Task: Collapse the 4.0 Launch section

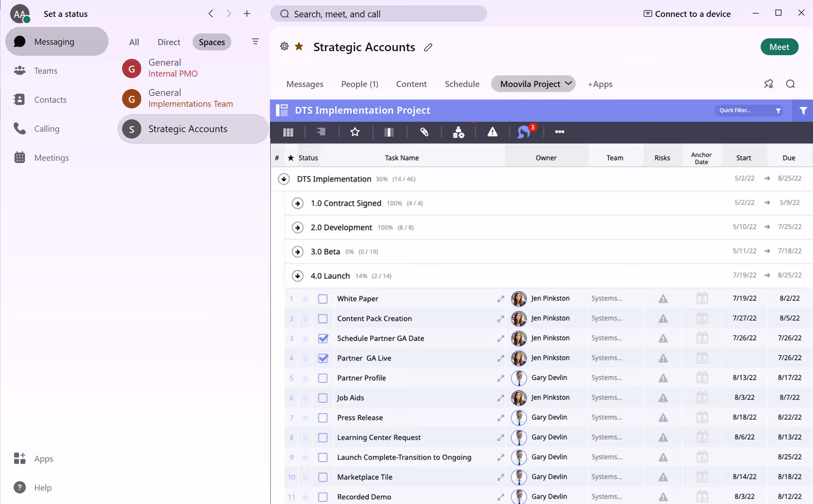Action: (x=297, y=276)
